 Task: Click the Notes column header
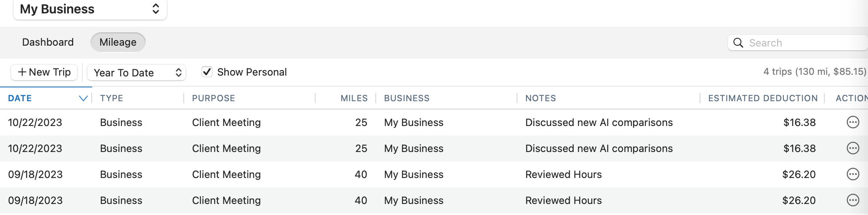coord(540,98)
